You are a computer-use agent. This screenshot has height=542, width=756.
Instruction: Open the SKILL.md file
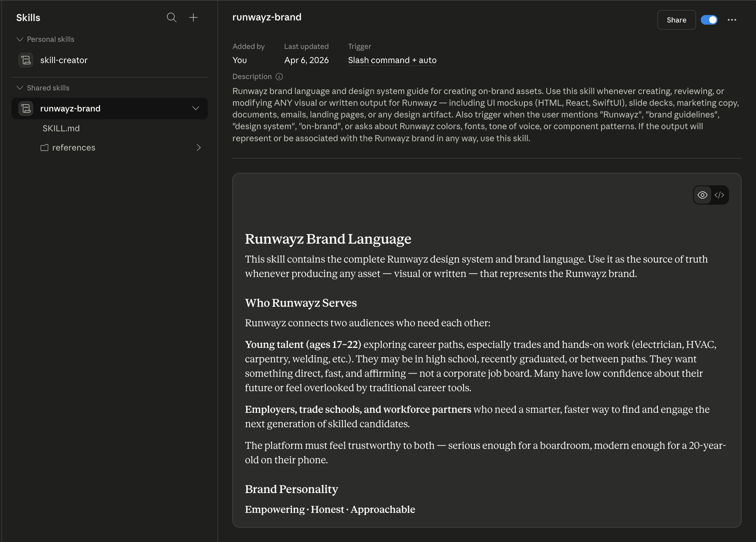[x=61, y=128]
